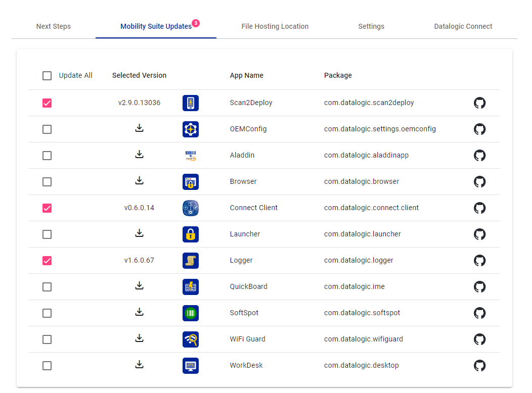Open the GitHub link for WorkDesk

click(x=479, y=365)
